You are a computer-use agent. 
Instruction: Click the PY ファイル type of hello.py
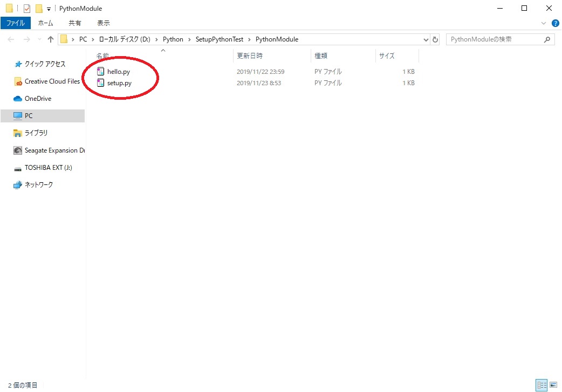[x=328, y=72]
